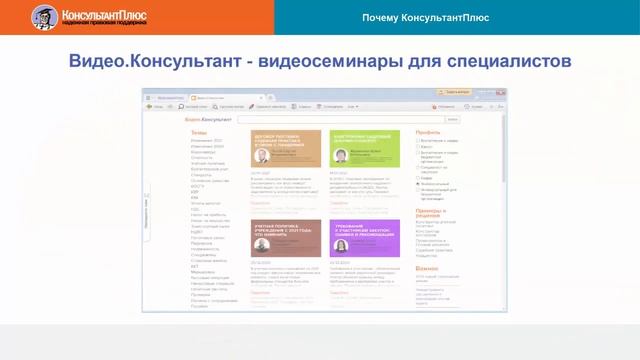640x360 pixels.
Task: Click Подробнее under the purple seminar card
Action: click(339, 293)
